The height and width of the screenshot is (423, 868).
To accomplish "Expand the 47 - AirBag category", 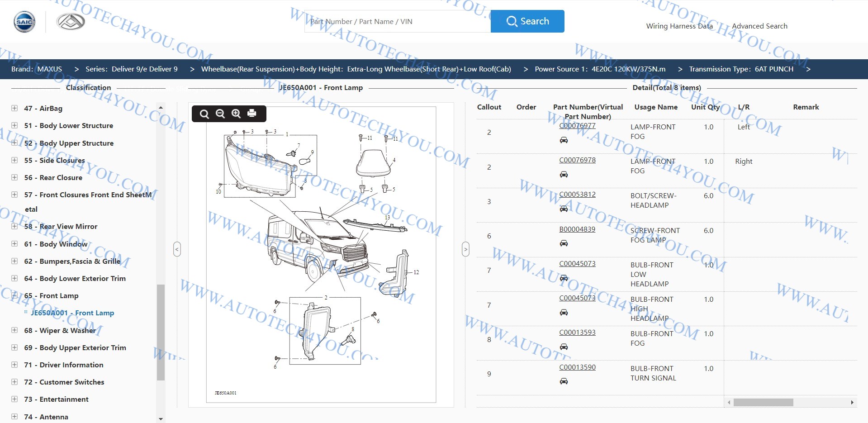I will [x=14, y=108].
